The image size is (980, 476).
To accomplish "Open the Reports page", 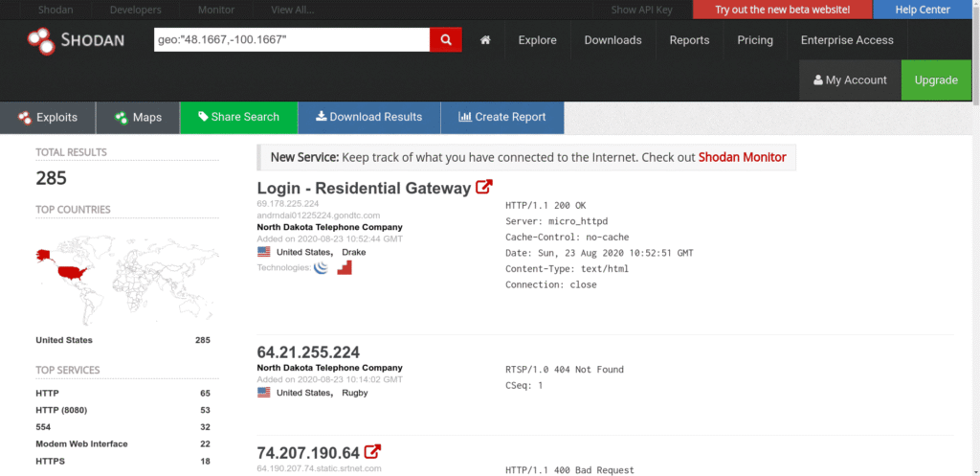I will click(689, 40).
